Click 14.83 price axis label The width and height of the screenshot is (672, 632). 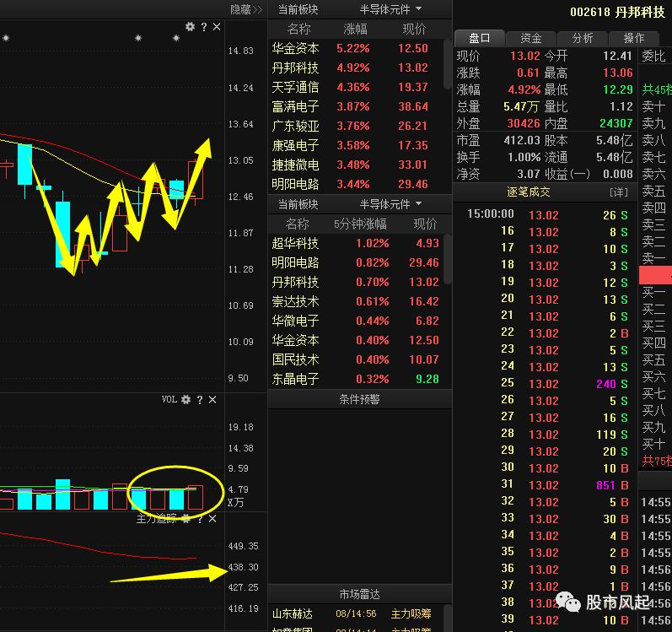point(241,51)
